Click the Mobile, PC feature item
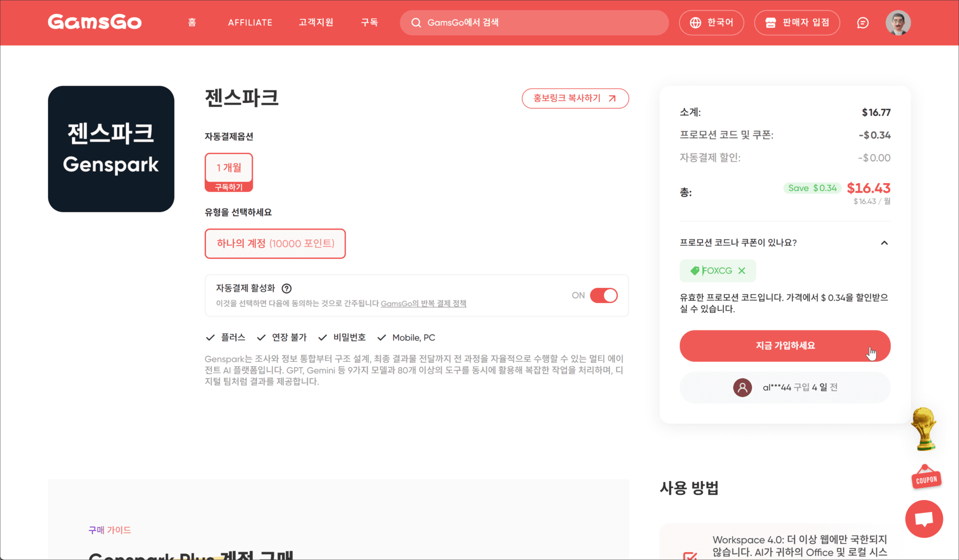Image resolution: width=959 pixels, height=560 pixels. (x=406, y=337)
